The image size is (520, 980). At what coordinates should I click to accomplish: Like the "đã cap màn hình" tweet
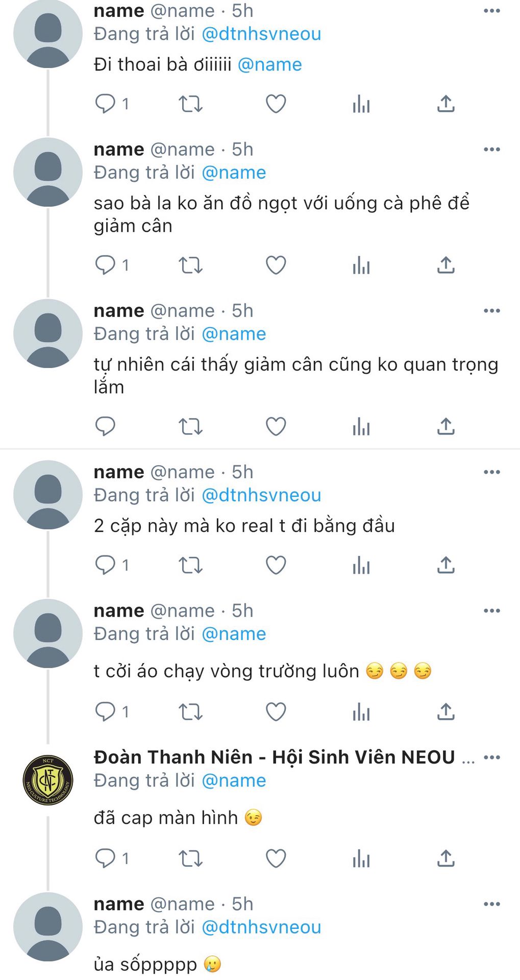coord(276,859)
